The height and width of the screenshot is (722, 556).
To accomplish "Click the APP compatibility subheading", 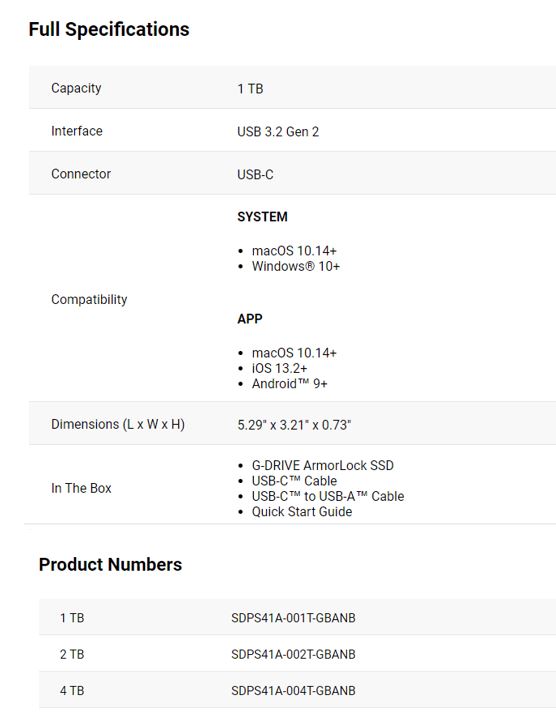I will pyautogui.click(x=250, y=319).
